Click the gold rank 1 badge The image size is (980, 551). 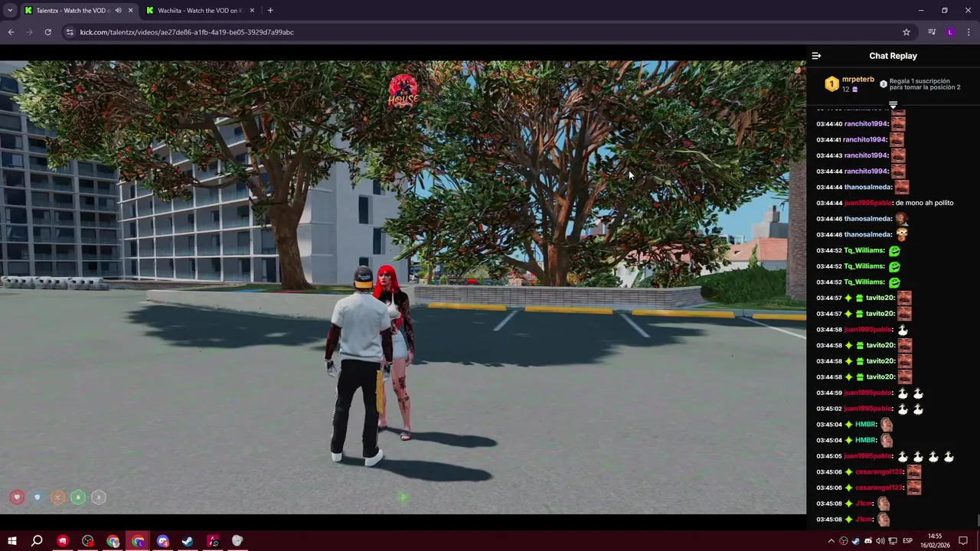point(831,84)
